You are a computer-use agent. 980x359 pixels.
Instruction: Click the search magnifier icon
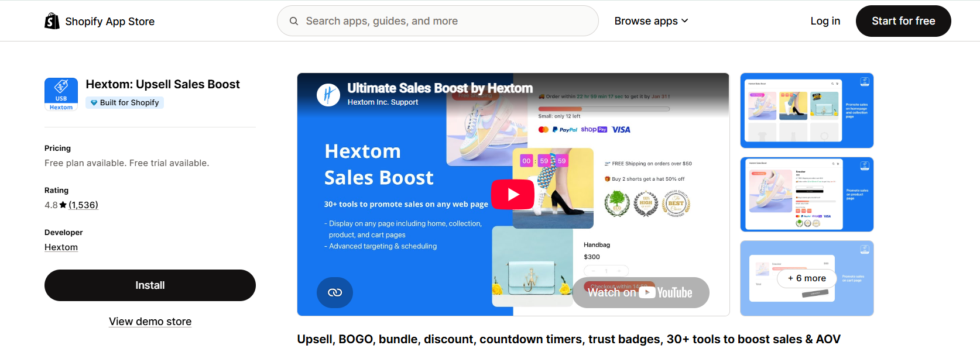point(294,21)
